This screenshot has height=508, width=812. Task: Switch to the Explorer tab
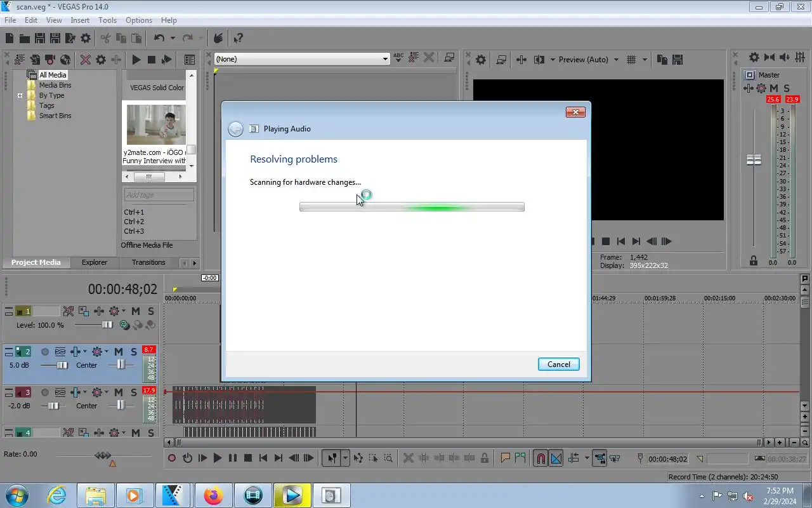point(94,262)
